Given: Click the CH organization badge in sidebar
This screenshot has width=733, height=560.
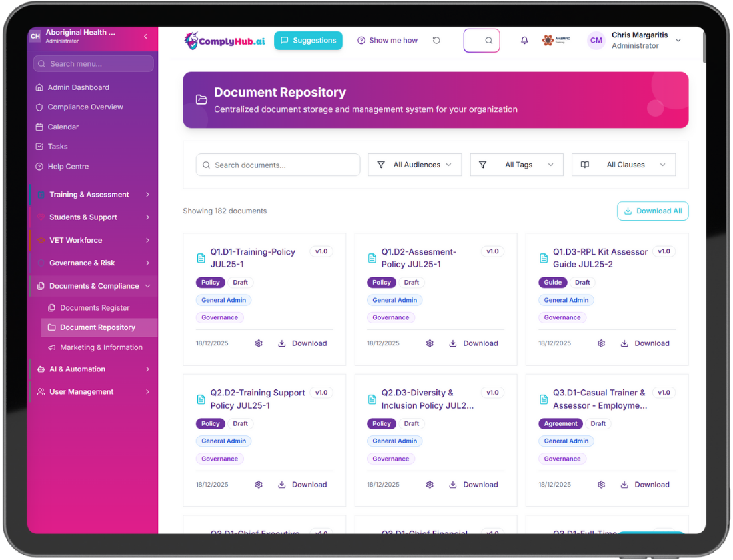Looking at the screenshot, I should click(35, 36).
